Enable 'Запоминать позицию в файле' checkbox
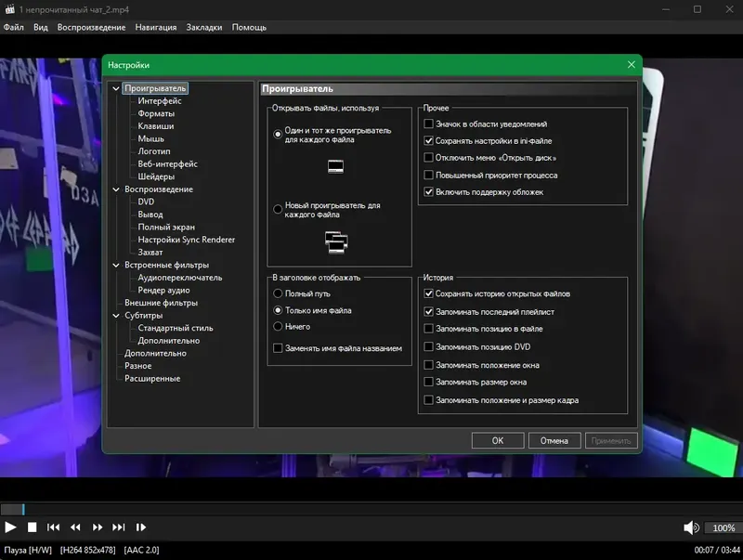Image resolution: width=743 pixels, height=560 pixels. (x=428, y=329)
